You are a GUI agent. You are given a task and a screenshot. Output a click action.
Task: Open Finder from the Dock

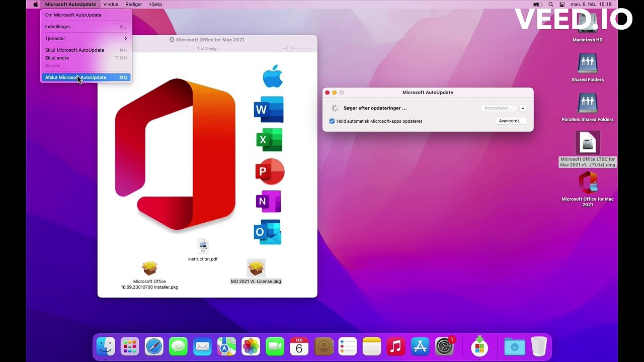(106, 346)
